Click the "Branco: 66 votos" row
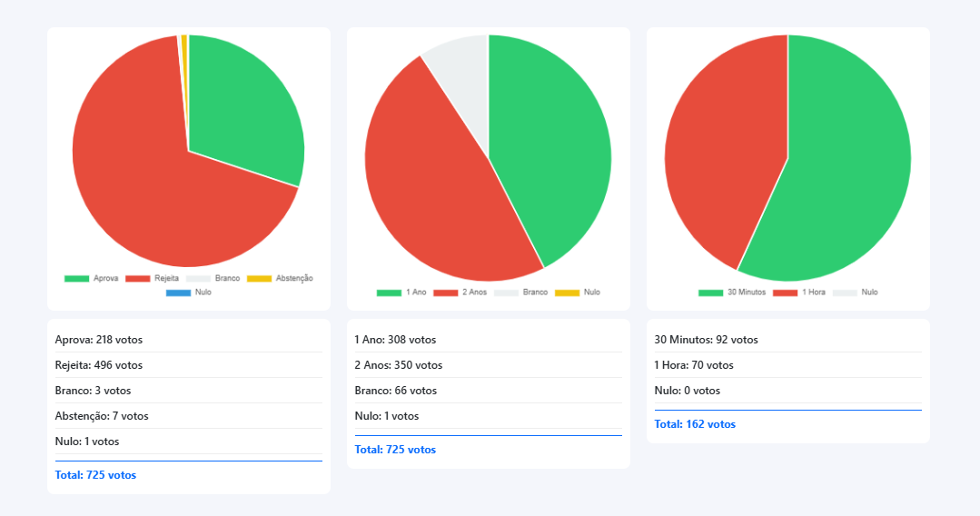The width and height of the screenshot is (980, 516). 395,391
